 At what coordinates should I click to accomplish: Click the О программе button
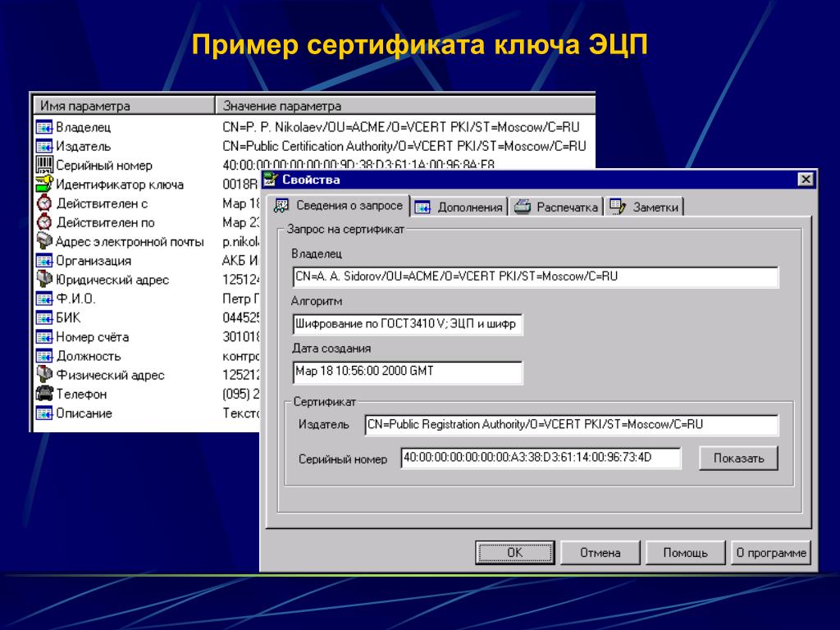point(771,552)
